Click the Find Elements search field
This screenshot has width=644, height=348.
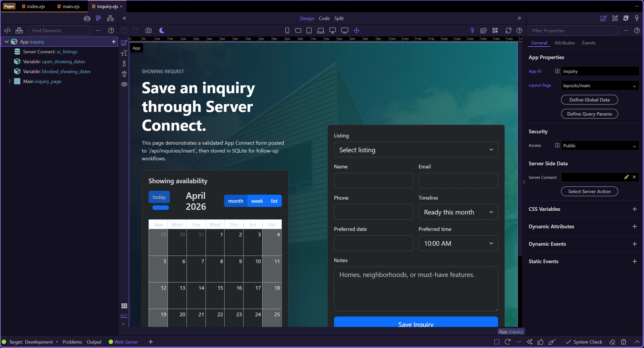coord(59,31)
